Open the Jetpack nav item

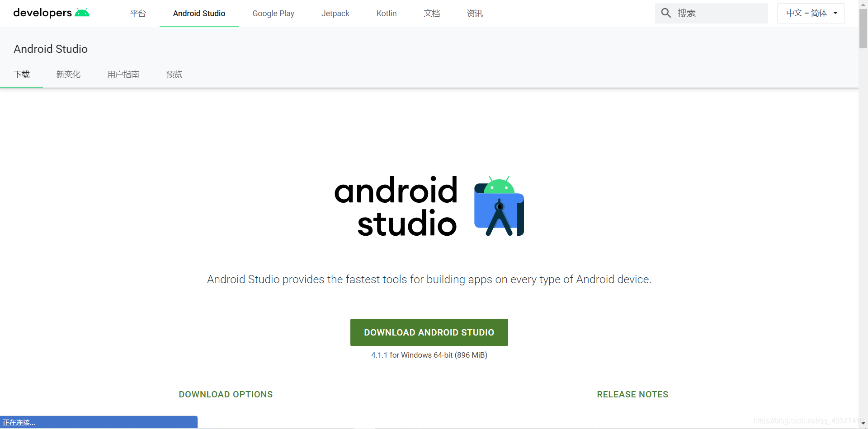[335, 14]
